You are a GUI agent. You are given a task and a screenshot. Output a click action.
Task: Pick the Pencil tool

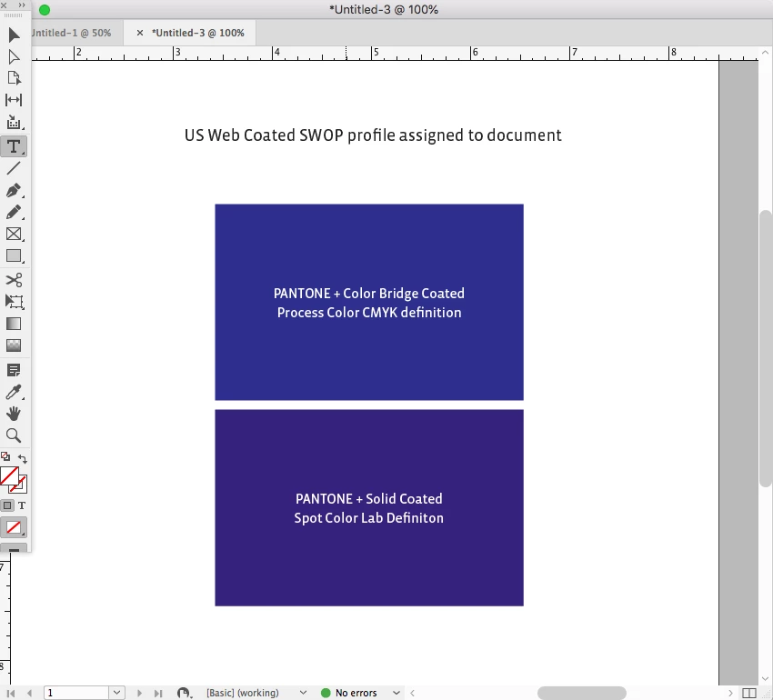point(14,212)
